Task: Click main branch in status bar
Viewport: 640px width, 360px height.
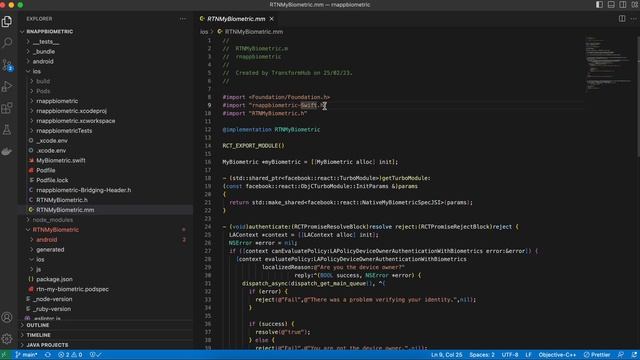Action: point(26,355)
